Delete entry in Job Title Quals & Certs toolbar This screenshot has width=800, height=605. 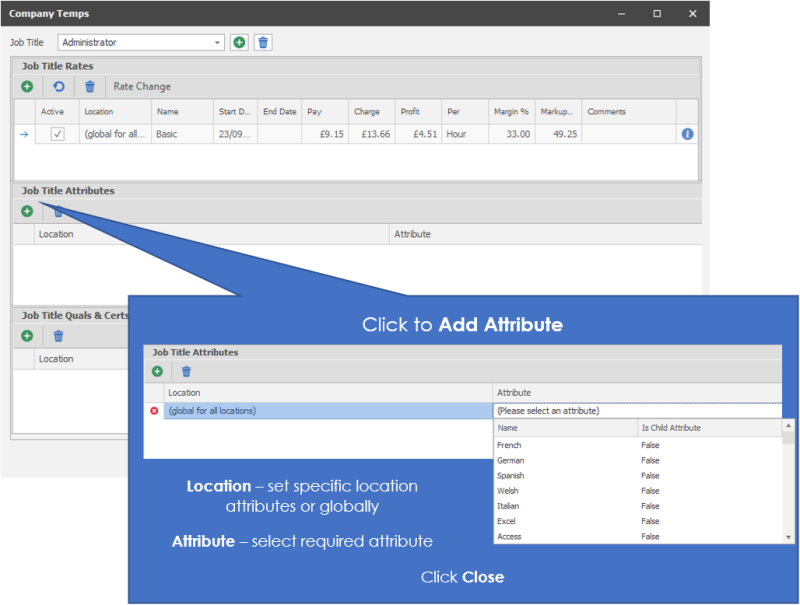pos(58,336)
